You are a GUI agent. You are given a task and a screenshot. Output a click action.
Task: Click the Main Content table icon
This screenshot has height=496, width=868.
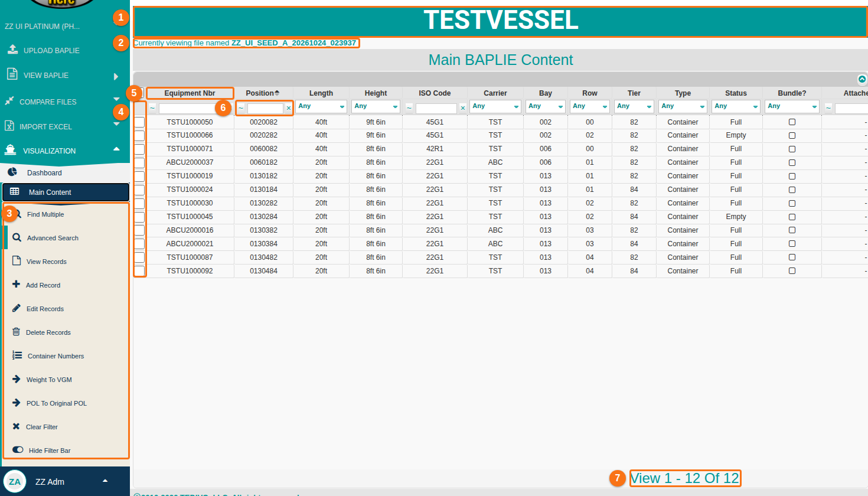(x=15, y=192)
